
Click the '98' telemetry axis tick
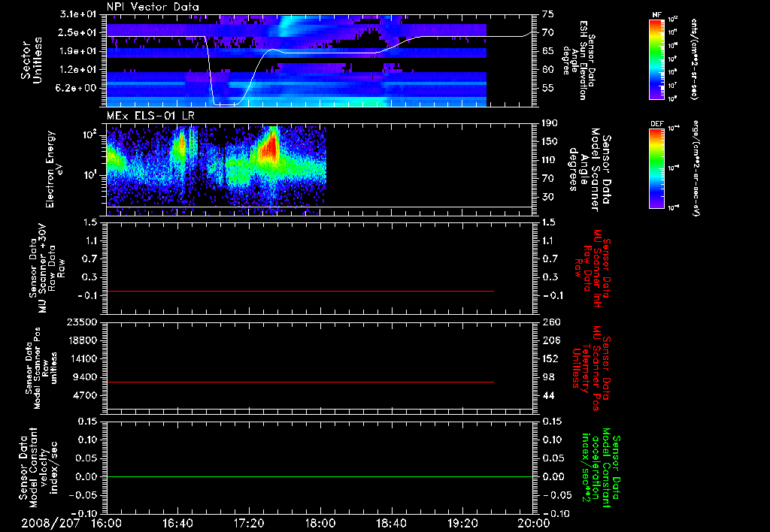[547, 377]
